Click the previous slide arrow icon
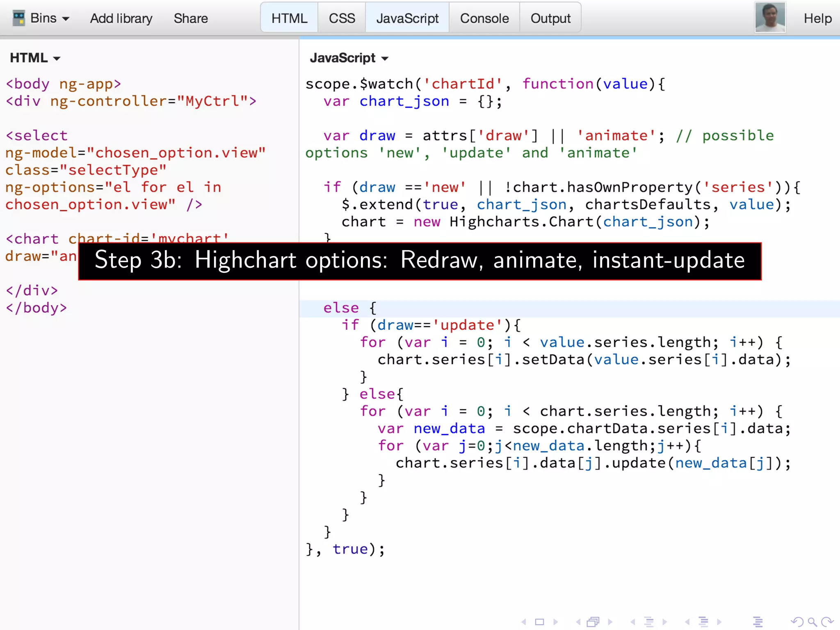This screenshot has width=840, height=630. 524,622
